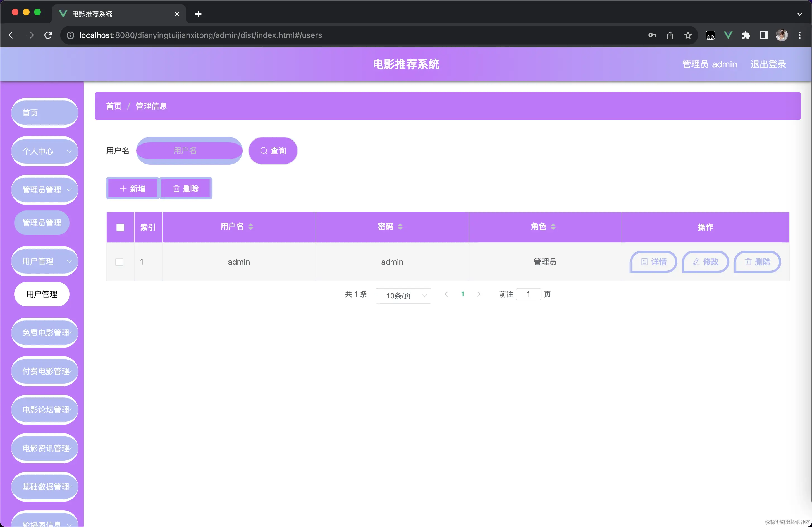Open 首页 in the sidebar menu
The width and height of the screenshot is (812, 527).
pyautogui.click(x=45, y=112)
